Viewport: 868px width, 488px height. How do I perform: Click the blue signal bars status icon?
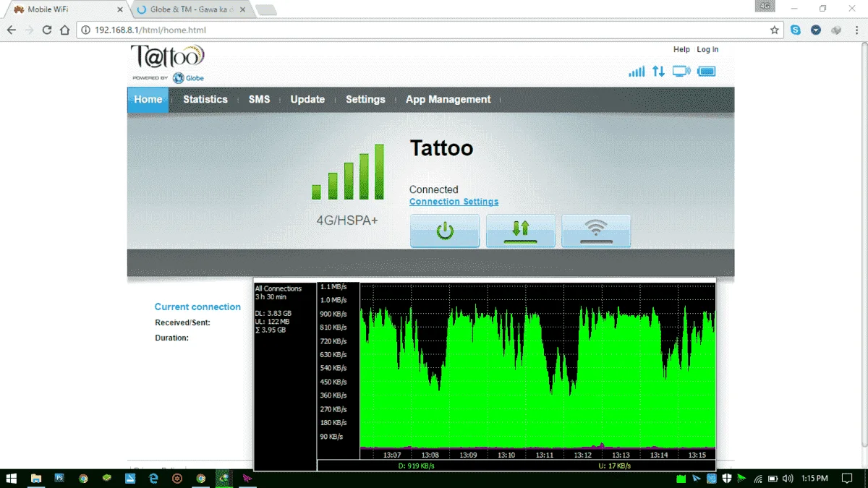pyautogui.click(x=637, y=72)
